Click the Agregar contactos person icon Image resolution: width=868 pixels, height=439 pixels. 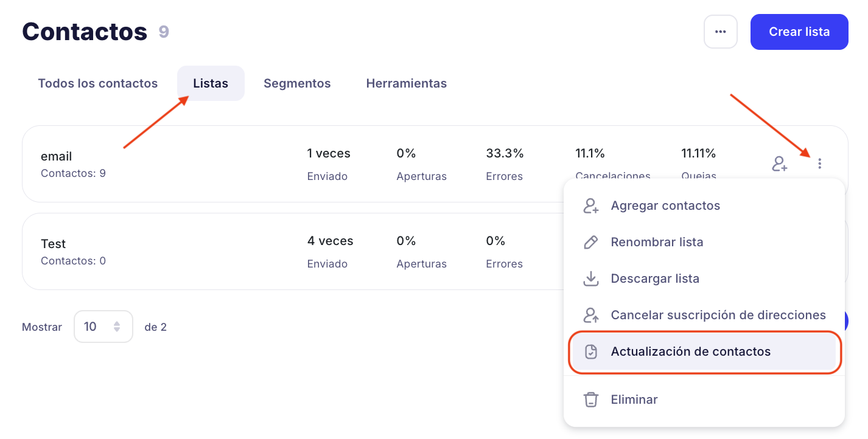click(590, 206)
